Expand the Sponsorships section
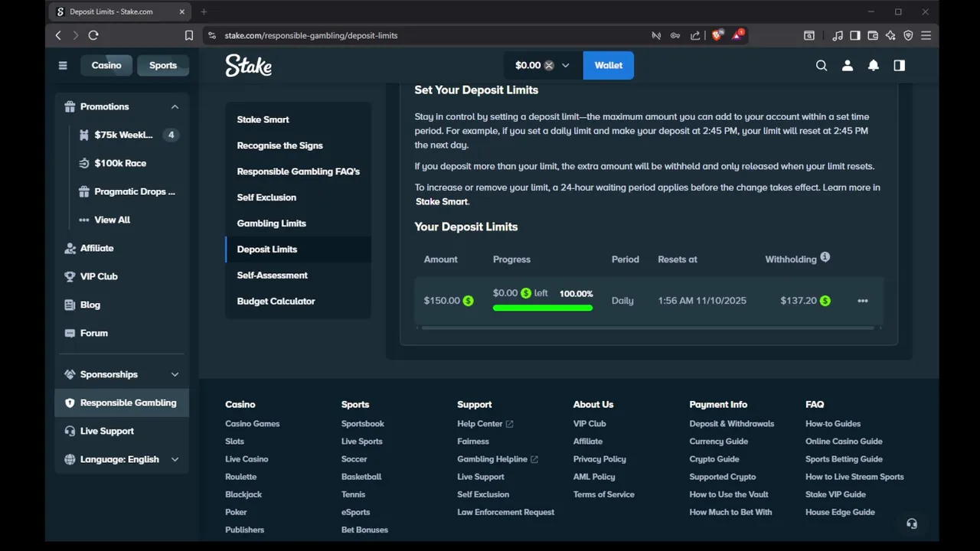 pos(175,375)
